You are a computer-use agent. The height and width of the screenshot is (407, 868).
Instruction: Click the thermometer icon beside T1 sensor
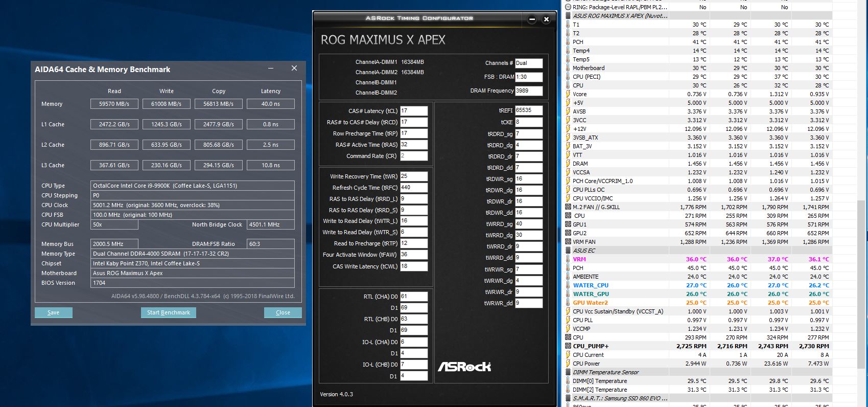(568, 25)
